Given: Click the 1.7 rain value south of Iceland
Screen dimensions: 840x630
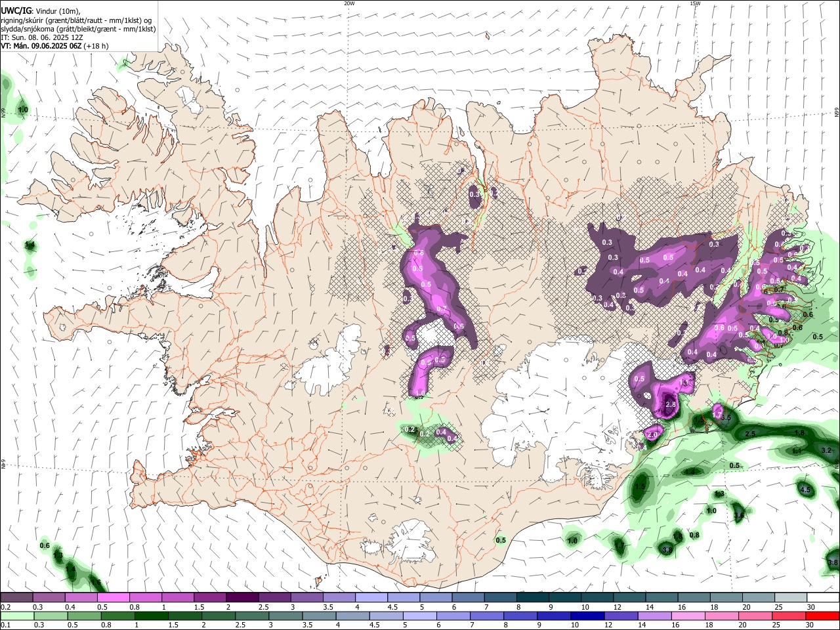Looking at the screenshot, I should pos(619,545).
